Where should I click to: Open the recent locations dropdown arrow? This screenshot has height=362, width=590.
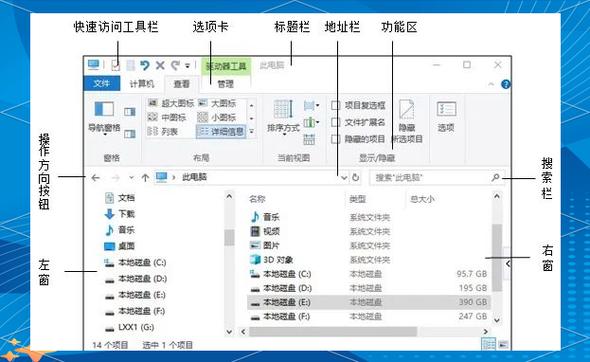point(131,178)
